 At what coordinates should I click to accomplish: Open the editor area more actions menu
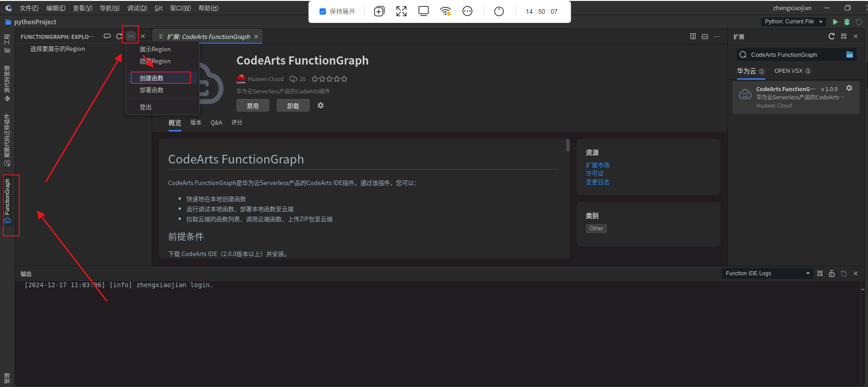(717, 36)
